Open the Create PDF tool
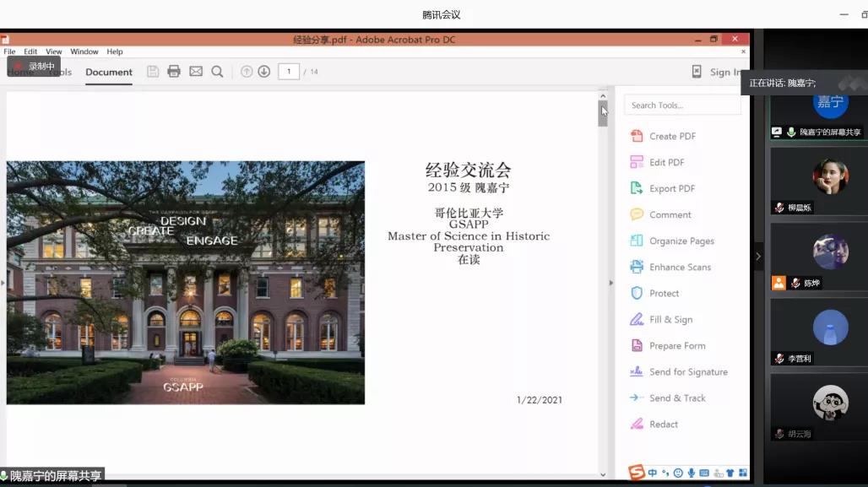 [672, 136]
